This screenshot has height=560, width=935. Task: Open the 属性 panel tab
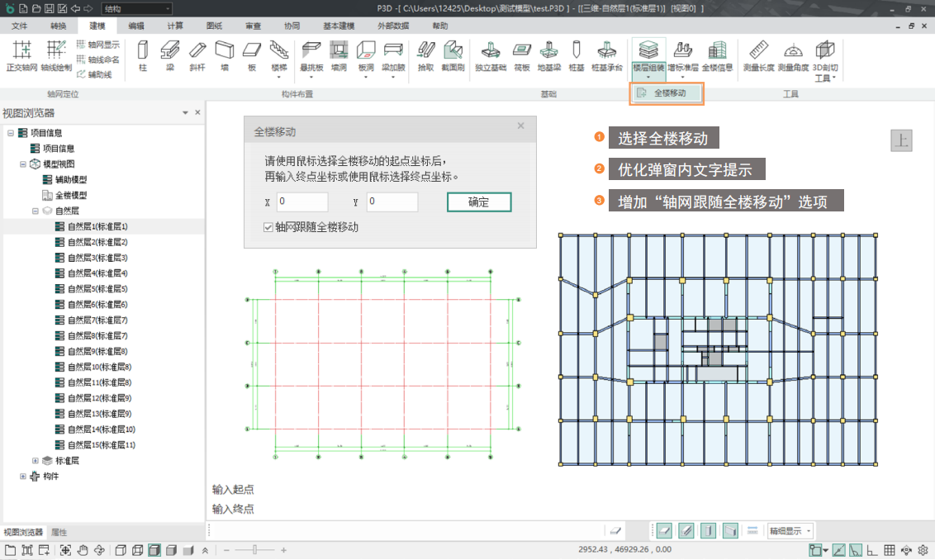tap(59, 533)
